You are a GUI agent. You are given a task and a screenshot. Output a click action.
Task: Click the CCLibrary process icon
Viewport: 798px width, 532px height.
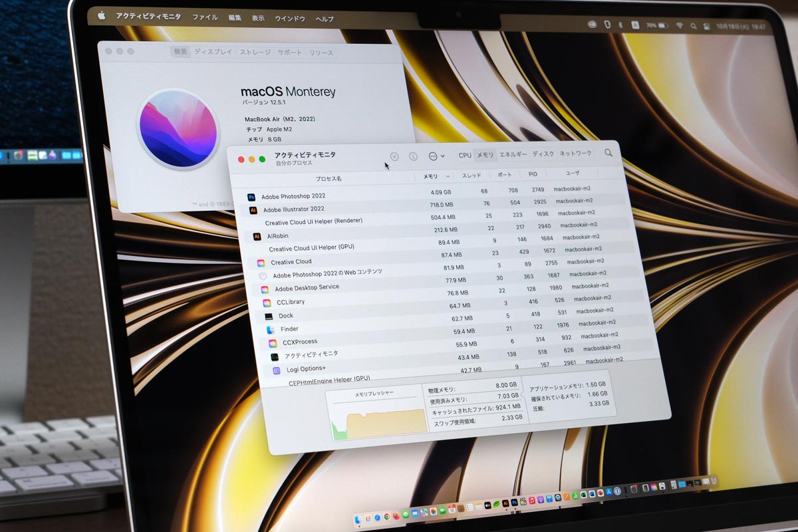click(x=267, y=303)
